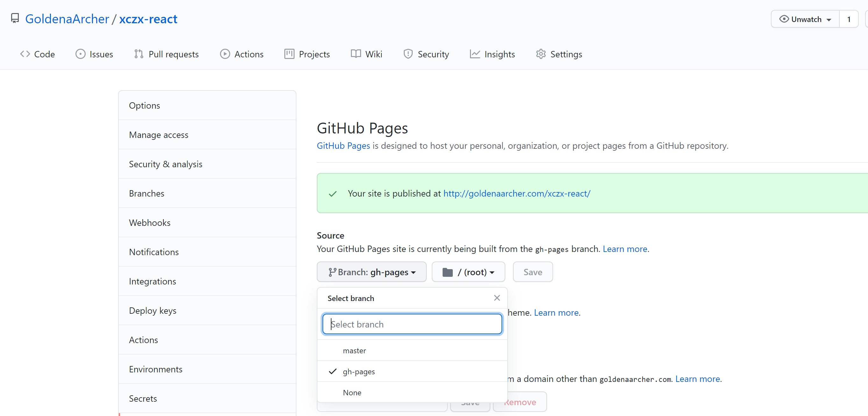Open the Insights tab

(x=492, y=54)
